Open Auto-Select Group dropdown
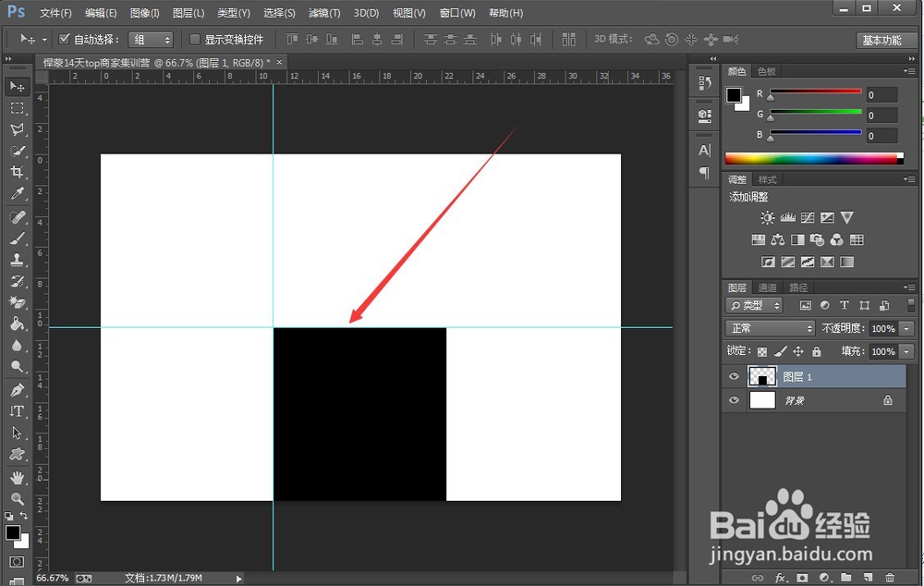Screen dimensions: 924x586 point(151,40)
